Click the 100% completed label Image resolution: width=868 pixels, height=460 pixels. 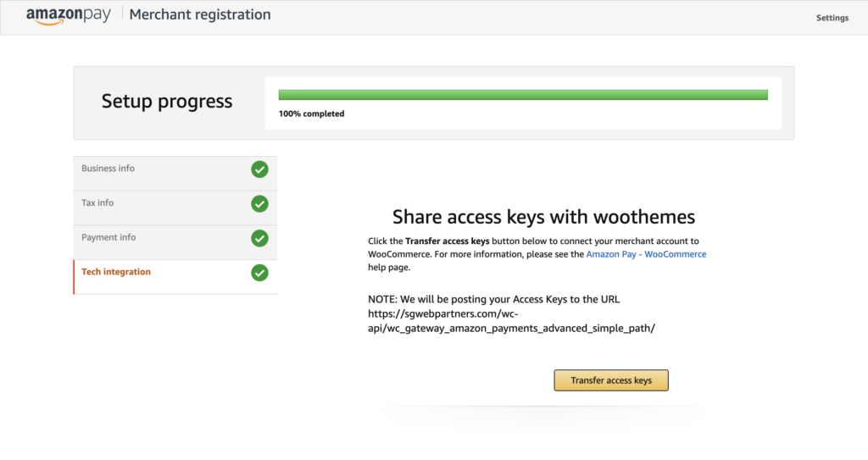pyautogui.click(x=311, y=114)
